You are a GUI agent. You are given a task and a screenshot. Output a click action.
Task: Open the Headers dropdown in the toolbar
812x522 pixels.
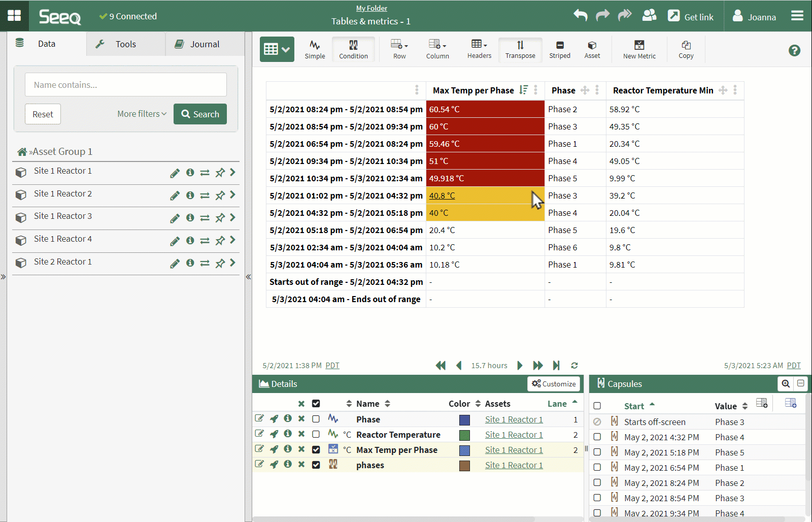479,49
